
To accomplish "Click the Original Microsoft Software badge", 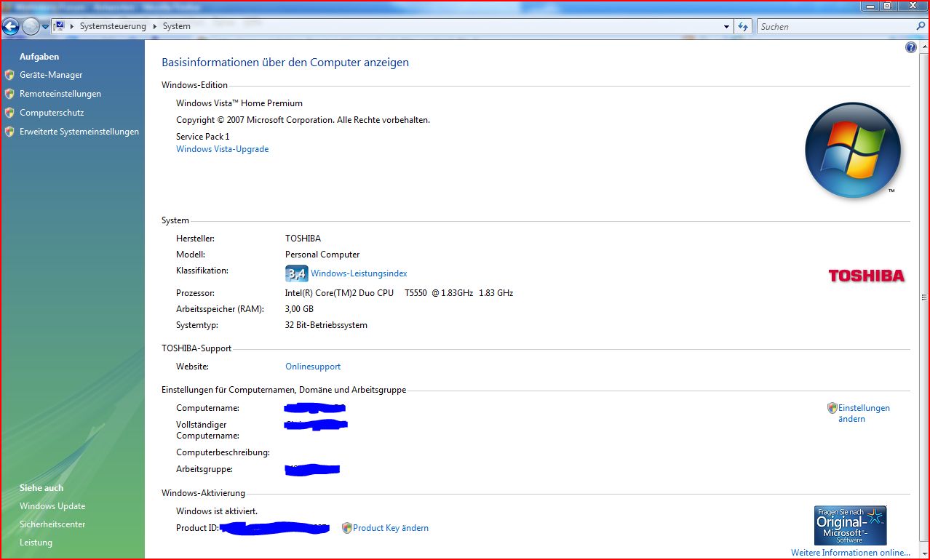I will pyautogui.click(x=850, y=525).
